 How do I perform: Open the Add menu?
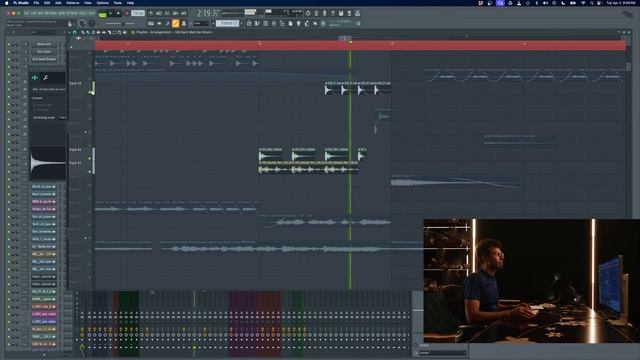click(58, 3)
